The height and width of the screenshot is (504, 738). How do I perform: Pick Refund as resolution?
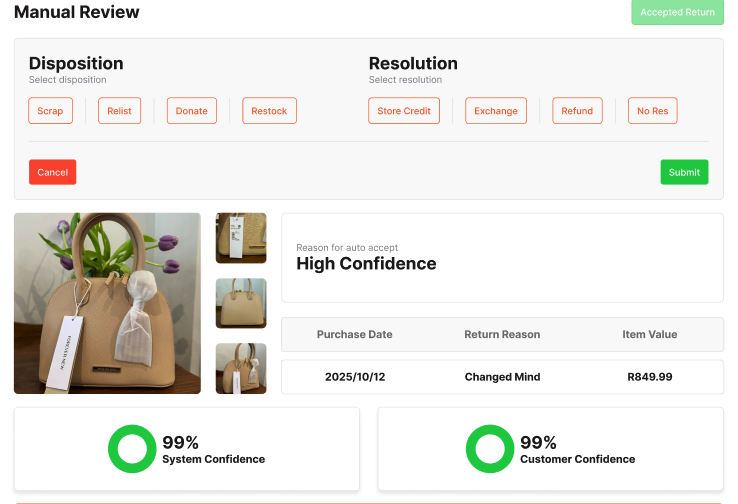577,111
